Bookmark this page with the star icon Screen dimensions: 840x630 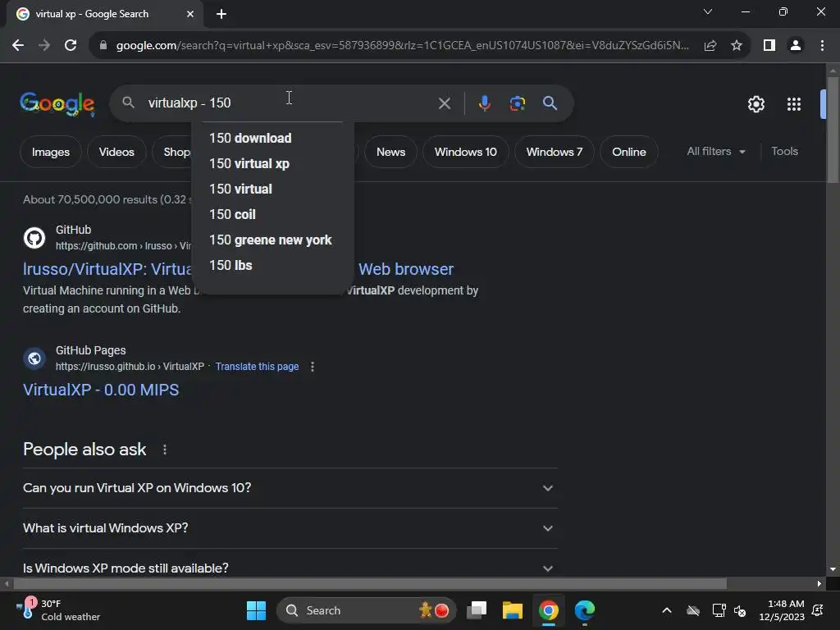(737, 46)
